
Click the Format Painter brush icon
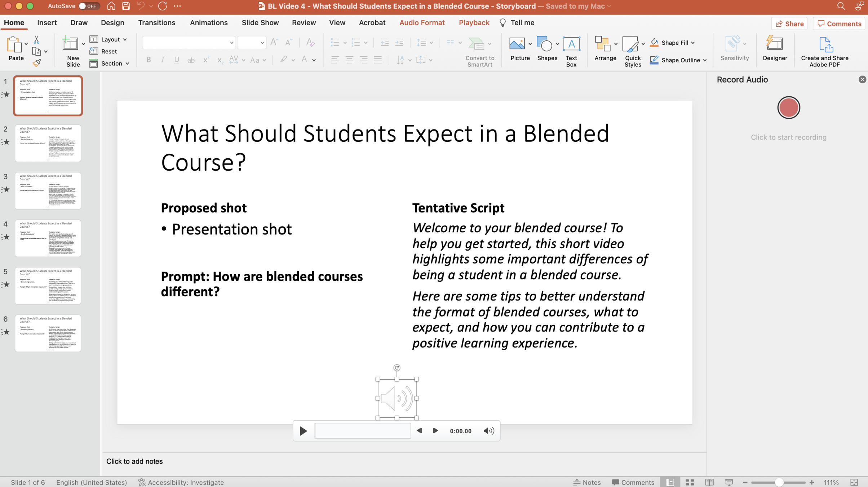click(x=36, y=63)
